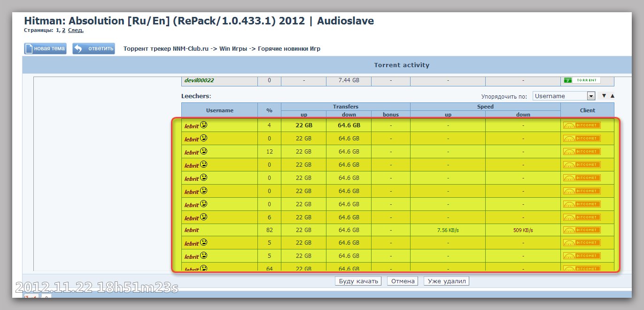Sort leechers ascending with the up arrow
Image resolution: width=644 pixels, height=310 pixels.
coord(612,96)
